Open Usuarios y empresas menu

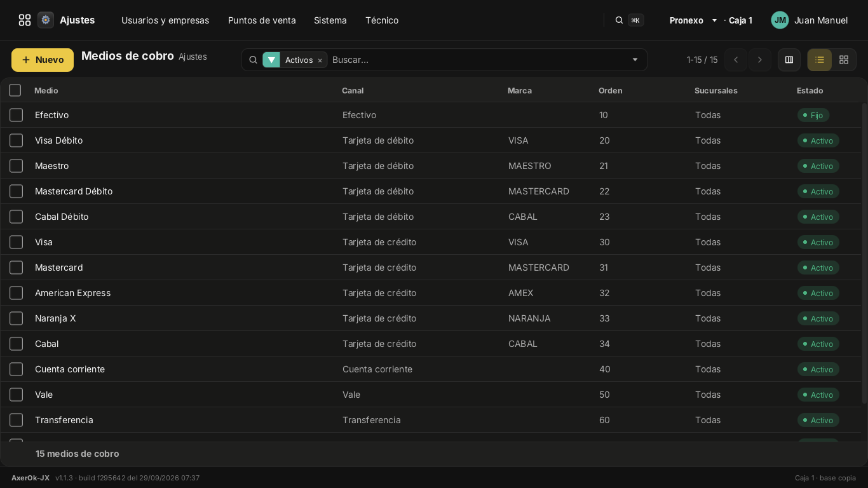165,20
